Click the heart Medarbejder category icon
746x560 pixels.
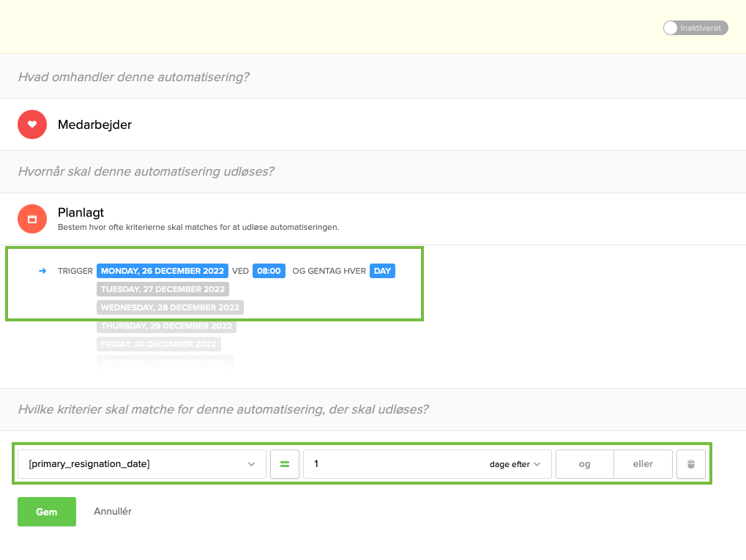pos(31,124)
